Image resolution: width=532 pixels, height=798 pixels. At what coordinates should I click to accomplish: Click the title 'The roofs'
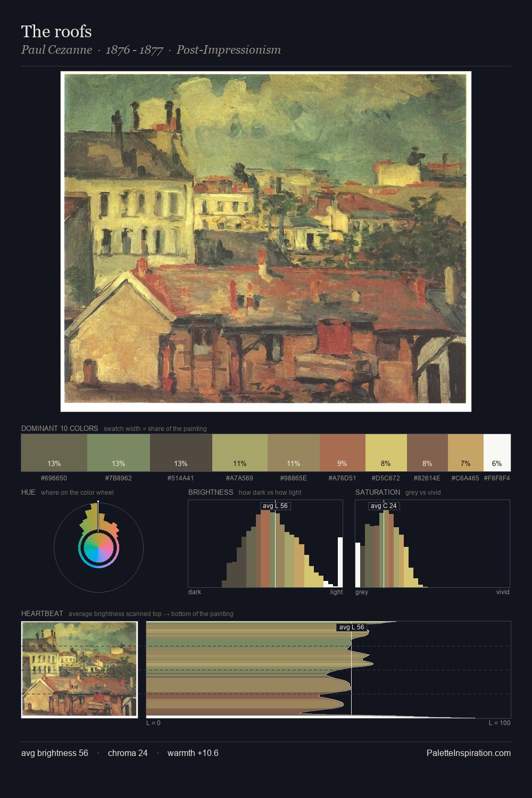[56, 31]
